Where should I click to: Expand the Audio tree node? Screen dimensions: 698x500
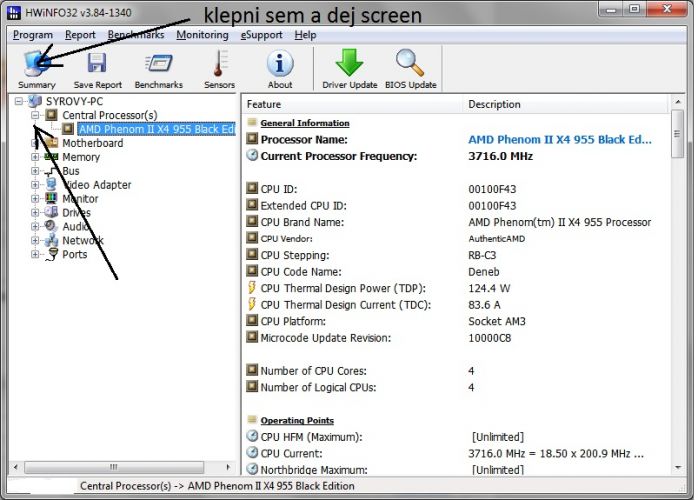pos(35,226)
